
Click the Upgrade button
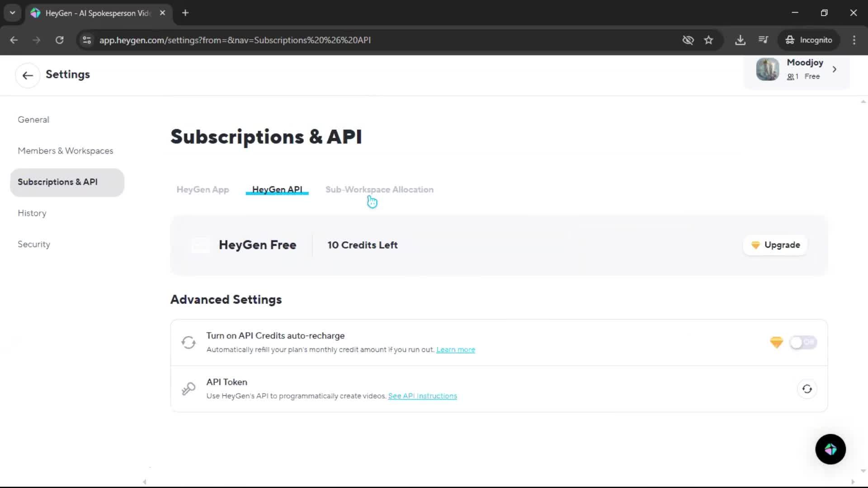pos(776,245)
